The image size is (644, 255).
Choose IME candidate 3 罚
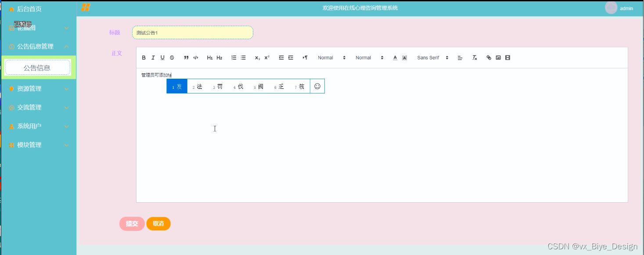218,86
